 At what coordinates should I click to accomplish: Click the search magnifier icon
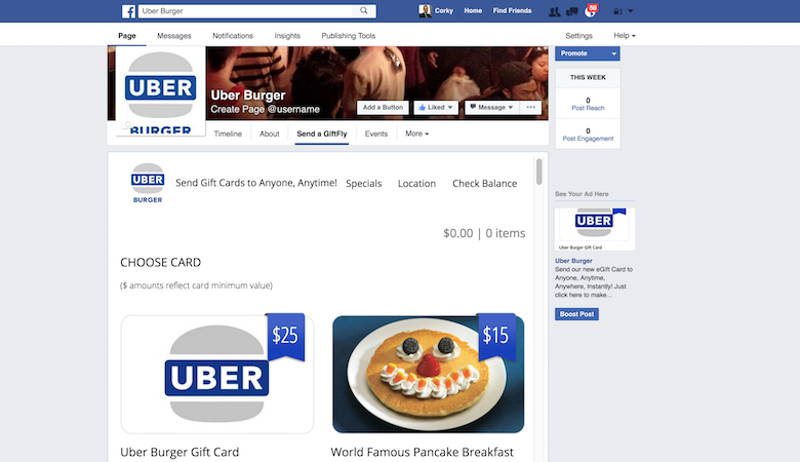[364, 11]
